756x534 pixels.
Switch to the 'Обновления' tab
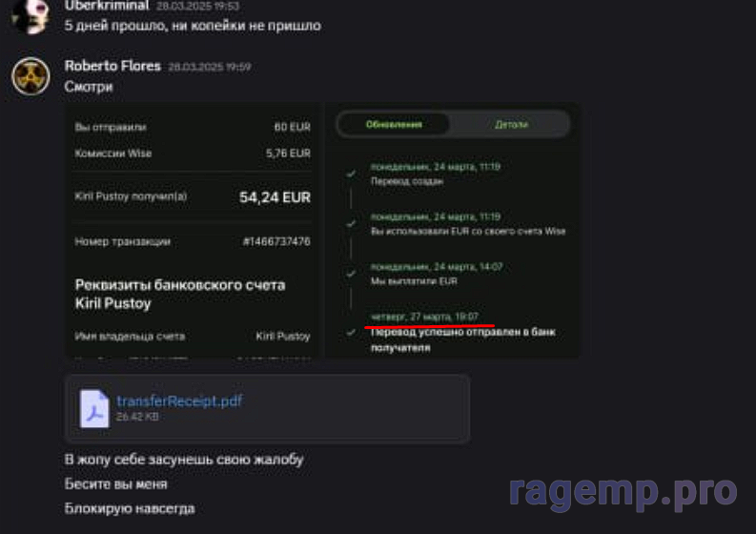[x=394, y=124]
